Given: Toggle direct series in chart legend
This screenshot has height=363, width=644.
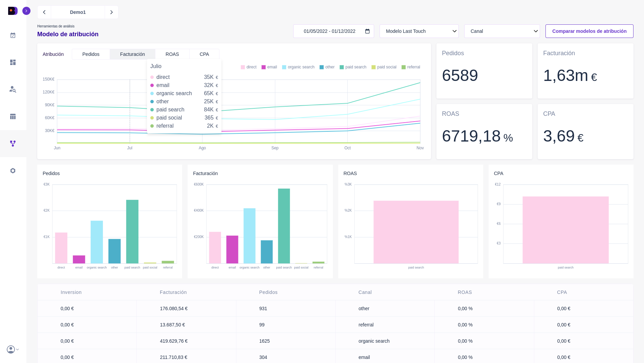Looking at the screenshot, I should pos(249,67).
